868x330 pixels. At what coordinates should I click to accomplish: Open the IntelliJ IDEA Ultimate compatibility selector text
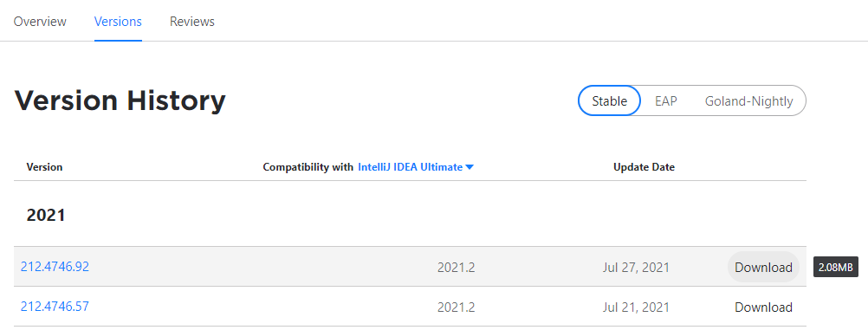tap(411, 167)
